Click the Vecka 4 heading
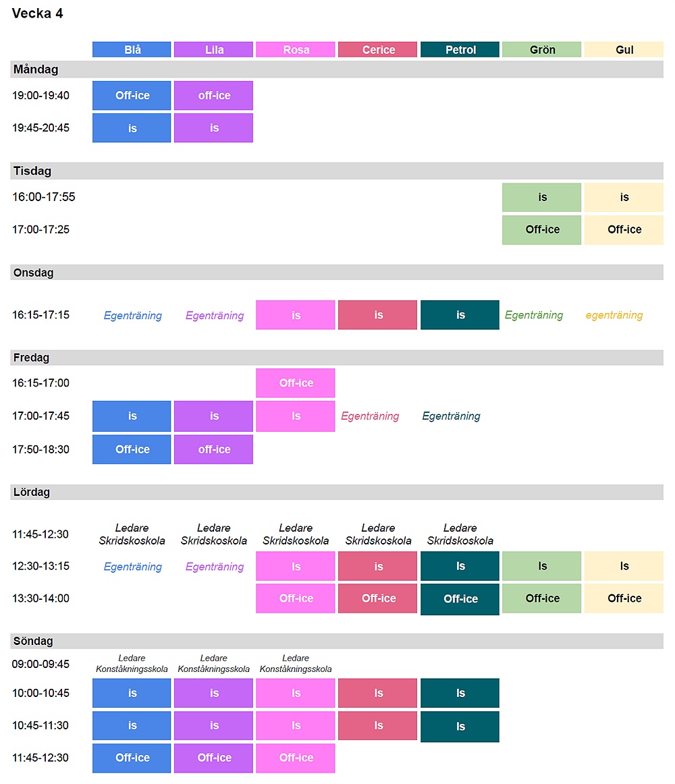This screenshot has width=675, height=784. 38,13
